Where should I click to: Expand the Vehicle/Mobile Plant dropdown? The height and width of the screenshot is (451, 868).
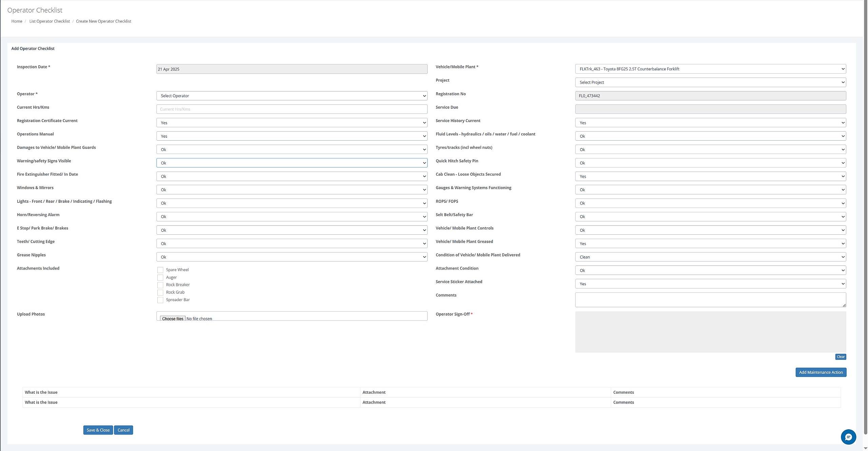point(710,69)
